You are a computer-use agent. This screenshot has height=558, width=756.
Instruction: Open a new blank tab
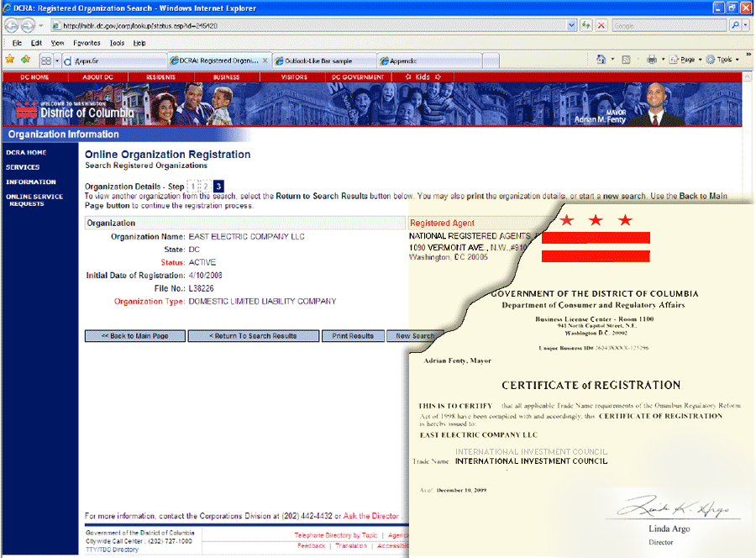click(491, 61)
